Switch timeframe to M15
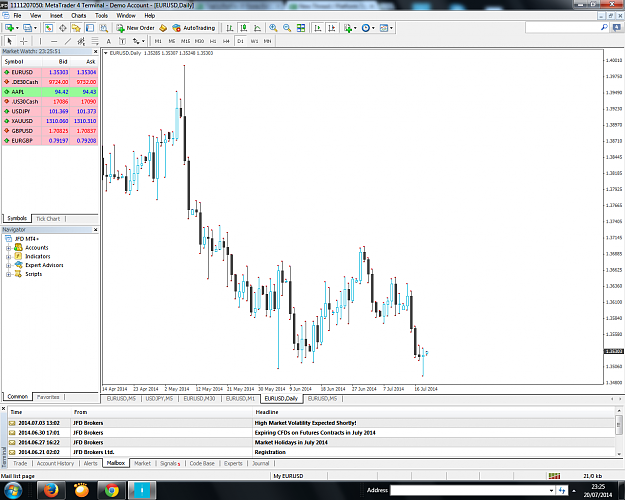The height and width of the screenshot is (500, 625). pos(185,41)
